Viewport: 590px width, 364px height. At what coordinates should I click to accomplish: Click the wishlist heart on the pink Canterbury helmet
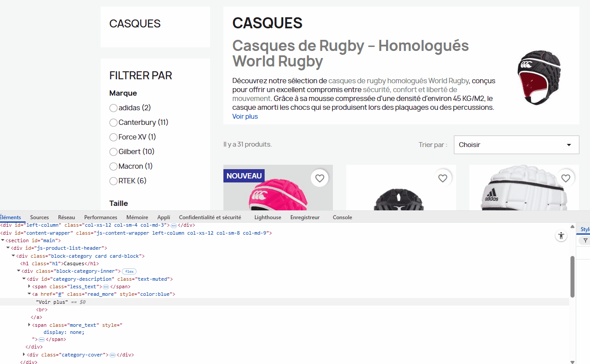pyautogui.click(x=320, y=178)
